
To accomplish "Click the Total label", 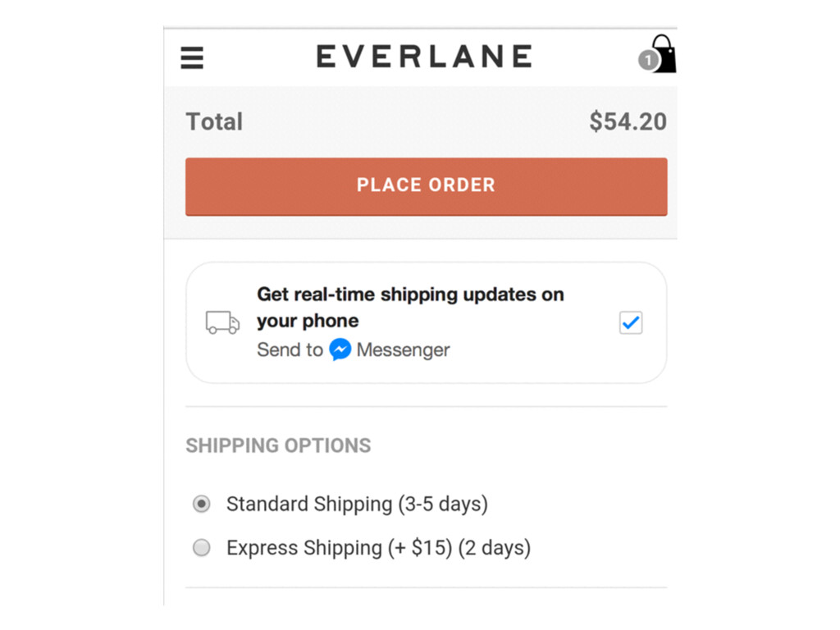I will pos(214,121).
